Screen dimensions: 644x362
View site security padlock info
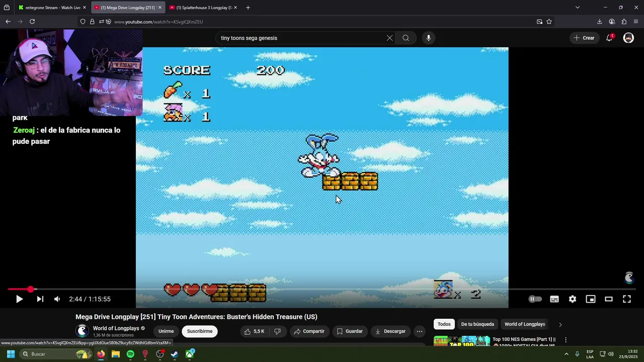click(92, 22)
